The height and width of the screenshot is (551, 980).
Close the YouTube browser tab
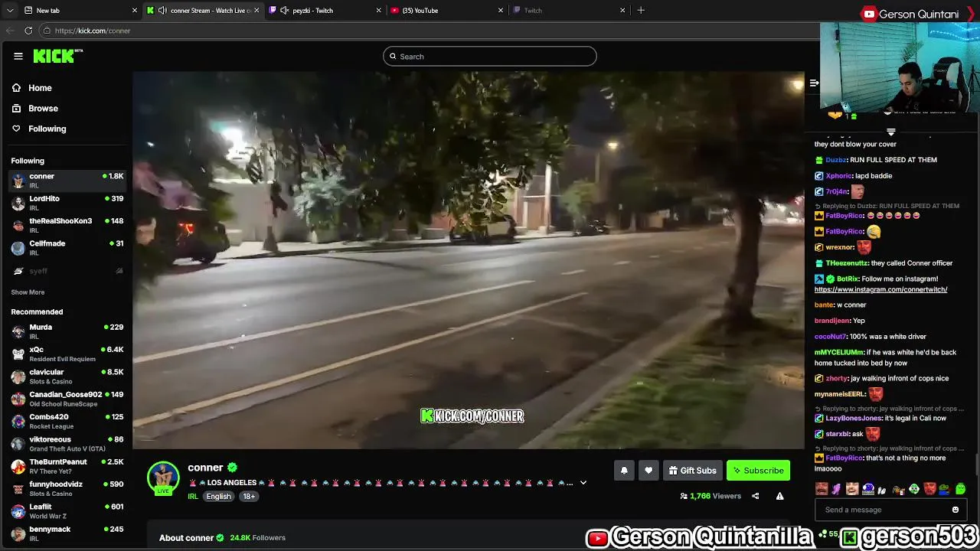pos(501,10)
